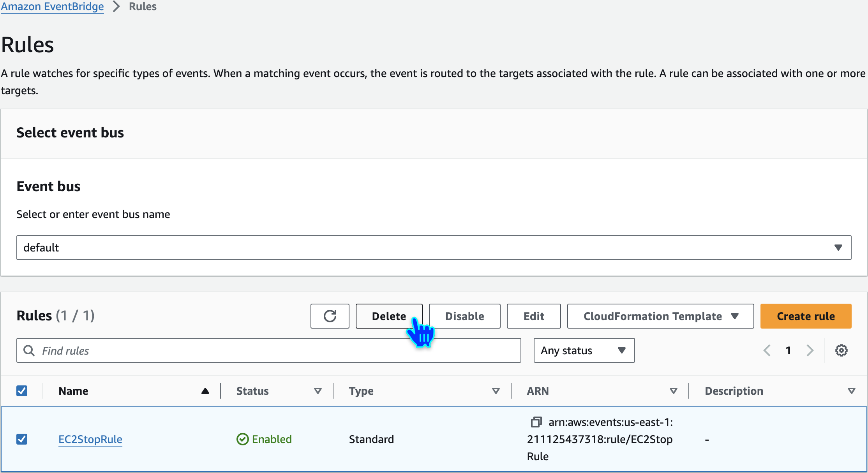
Task: Toggle the select all rules checkbox
Action: (x=22, y=391)
